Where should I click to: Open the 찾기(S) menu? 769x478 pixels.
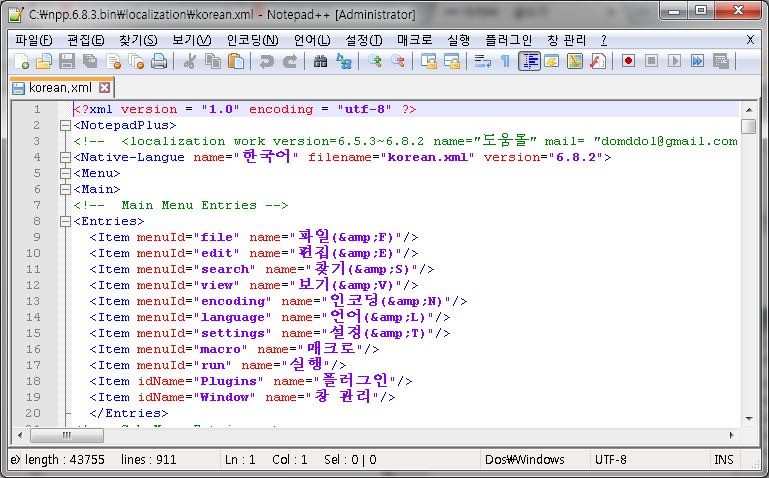pos(138,40)
